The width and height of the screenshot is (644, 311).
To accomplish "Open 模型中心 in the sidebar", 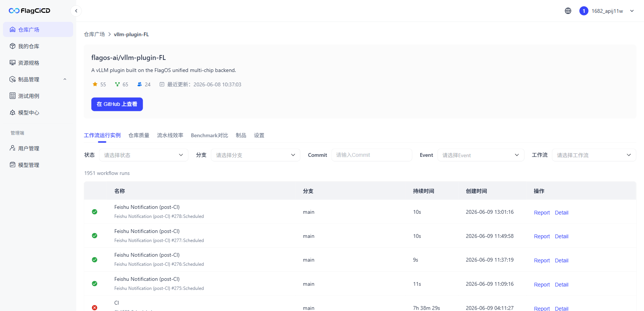I will (x=38, y=112).
